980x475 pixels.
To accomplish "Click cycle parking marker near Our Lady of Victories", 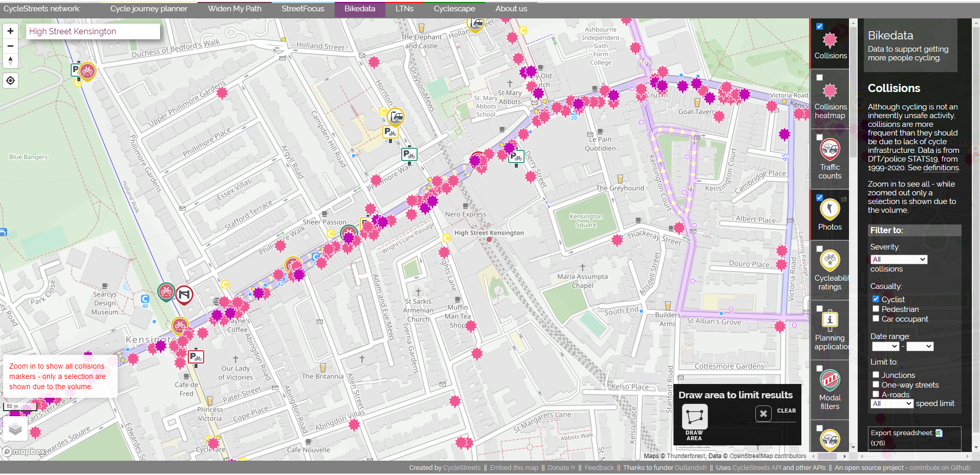I will point(196,357).
